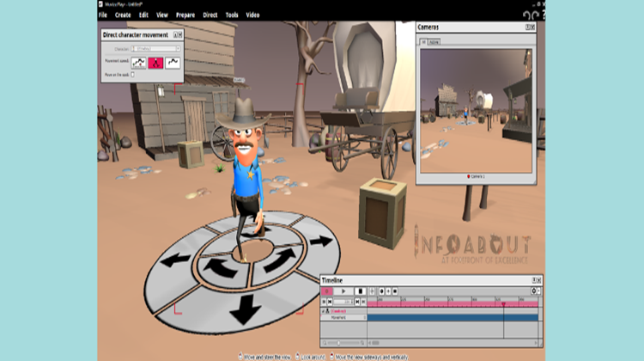Click the Camera 1 label below preview

pyautogui.click(x=476, y=176)
